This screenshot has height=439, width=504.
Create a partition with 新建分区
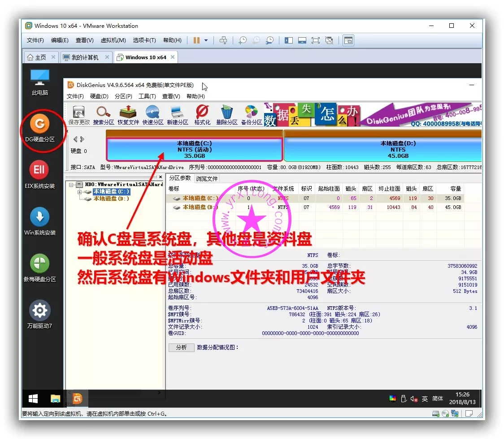pos(178,115)
